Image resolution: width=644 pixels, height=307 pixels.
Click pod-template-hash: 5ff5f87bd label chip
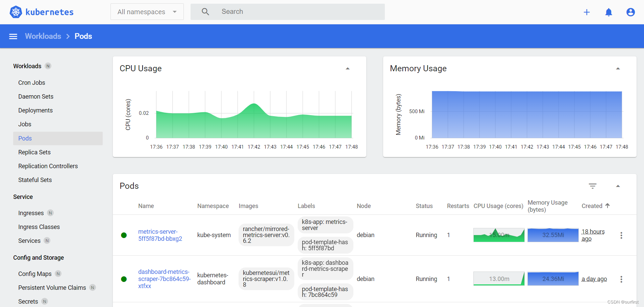pyautogui.click(x=325, y=245)
